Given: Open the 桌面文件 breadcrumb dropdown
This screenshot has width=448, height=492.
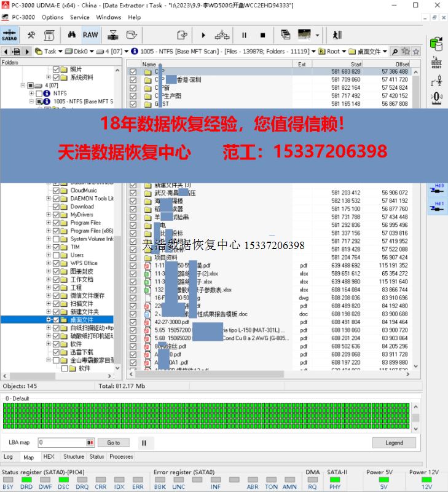Looking at the screenshot, I should tap(385, 52).
